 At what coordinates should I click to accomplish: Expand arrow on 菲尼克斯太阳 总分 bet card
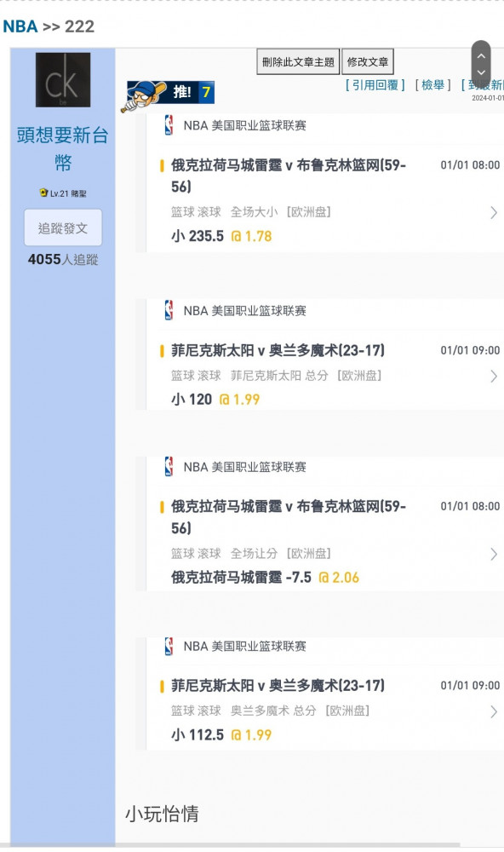click(x=494, y=376)
